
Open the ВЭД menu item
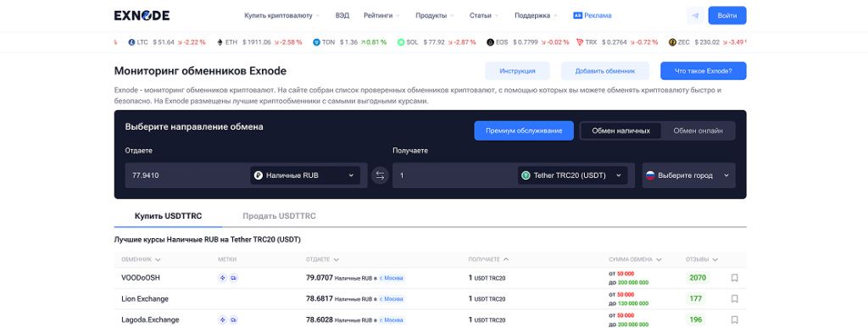click(x=342, y=15)
